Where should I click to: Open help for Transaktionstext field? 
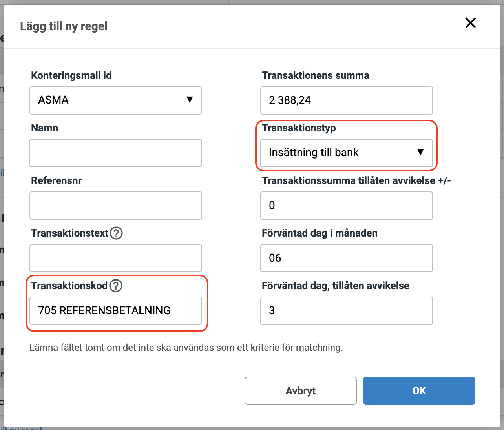[116, 233]
